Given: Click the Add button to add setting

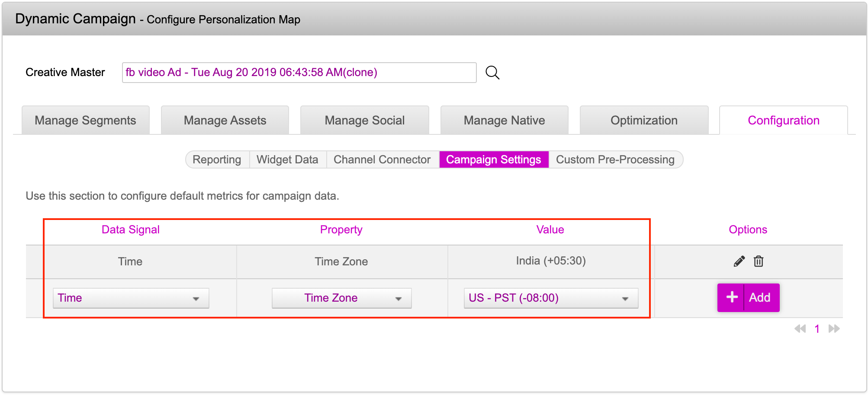Looking at the screenshot, I should point(748,298).
